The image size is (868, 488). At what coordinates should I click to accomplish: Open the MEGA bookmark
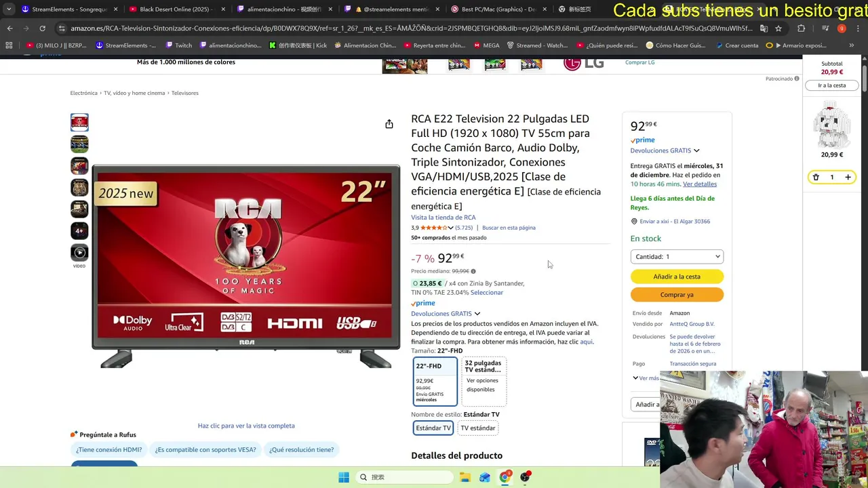coord(486,45)
